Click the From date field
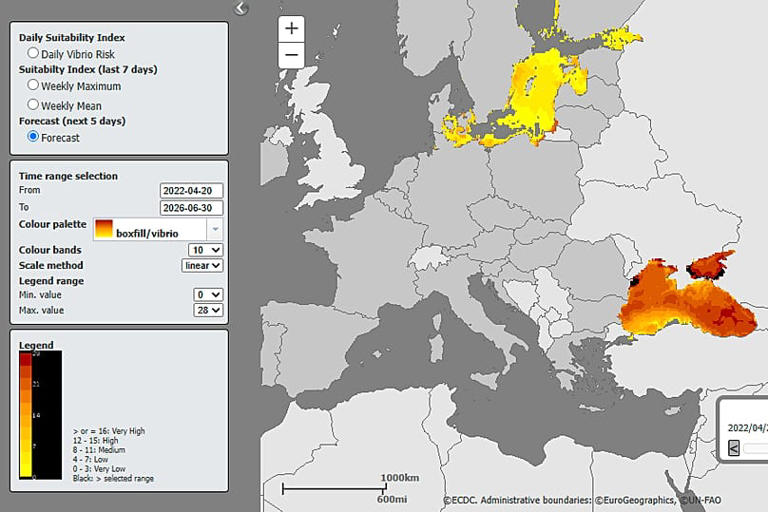Image resolution: width=768 pixels, height=512 pixels. [192, 191]
